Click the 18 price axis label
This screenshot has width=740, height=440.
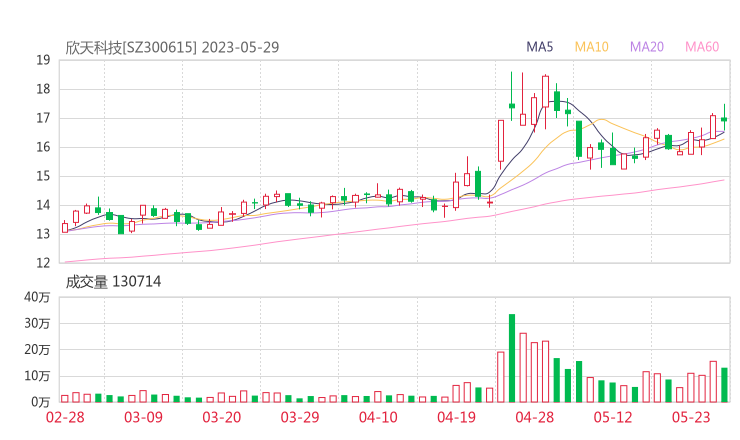43,89
